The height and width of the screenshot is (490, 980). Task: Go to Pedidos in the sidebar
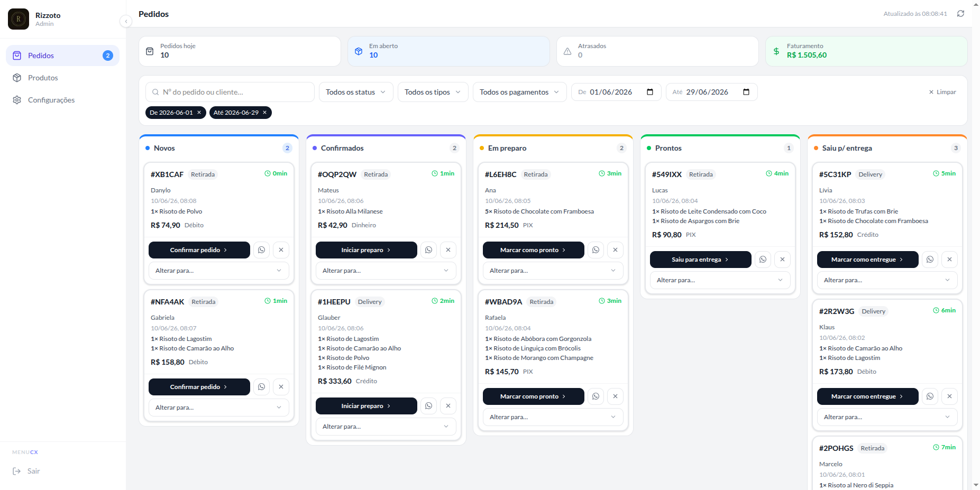pos(63,56)
